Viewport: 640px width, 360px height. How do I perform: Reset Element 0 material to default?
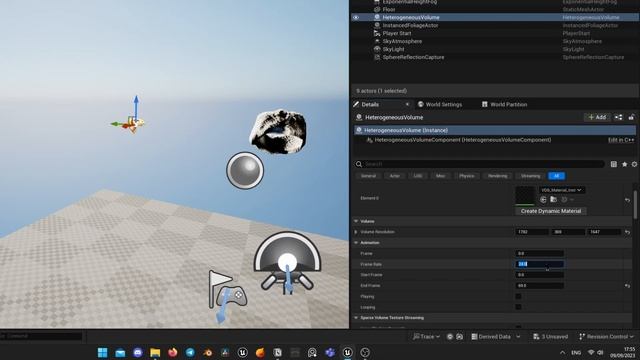pos(627,200)
